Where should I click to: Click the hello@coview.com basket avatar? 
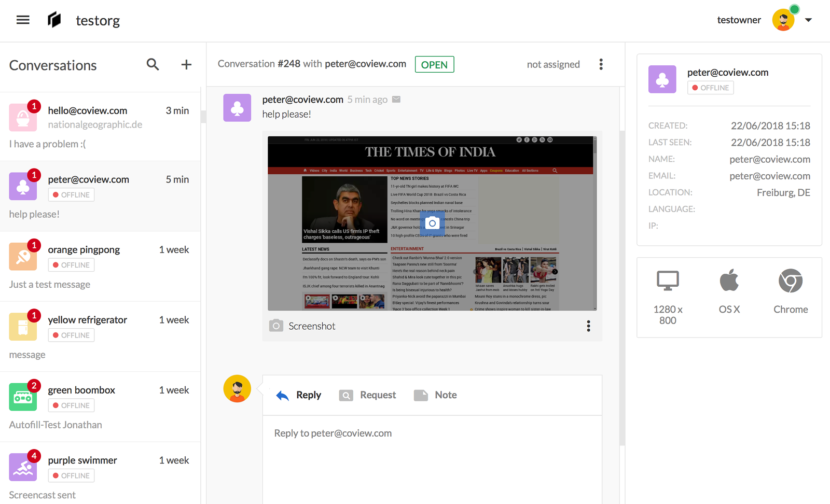[23, 117]
